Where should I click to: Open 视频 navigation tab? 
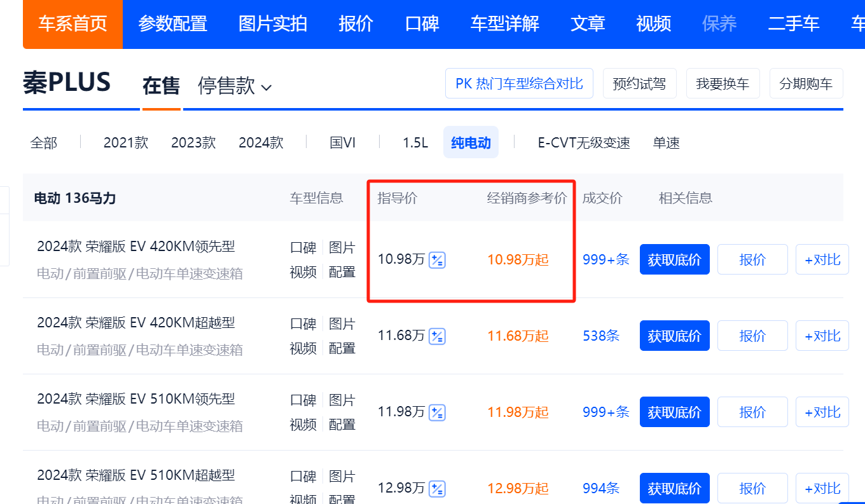tap(654, 24)
